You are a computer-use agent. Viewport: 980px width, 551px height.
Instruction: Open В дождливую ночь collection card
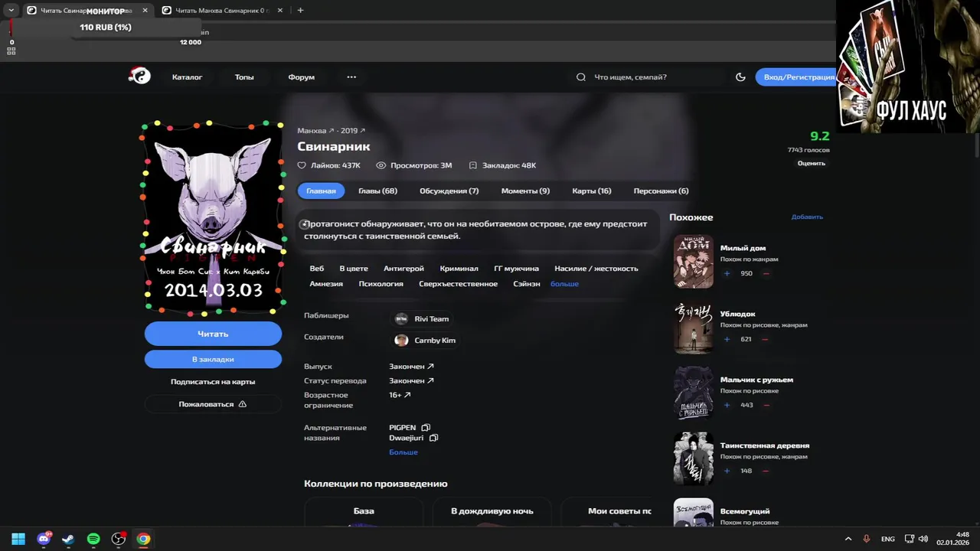492,512
